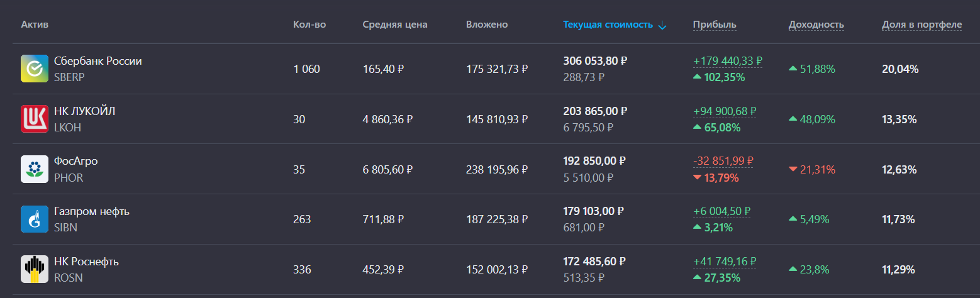
Task: Click the Rosneft ROSN logo icon
Action: (35, 269)
